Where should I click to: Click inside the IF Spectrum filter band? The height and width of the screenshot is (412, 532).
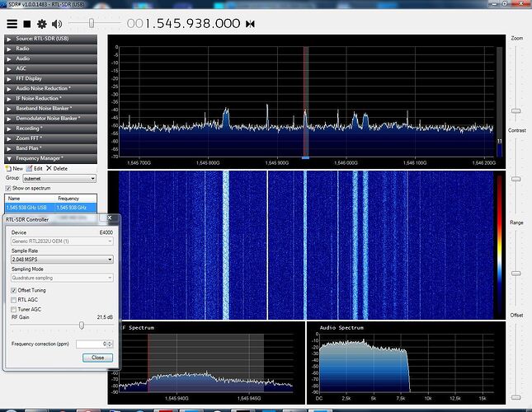tap(205, 363)
